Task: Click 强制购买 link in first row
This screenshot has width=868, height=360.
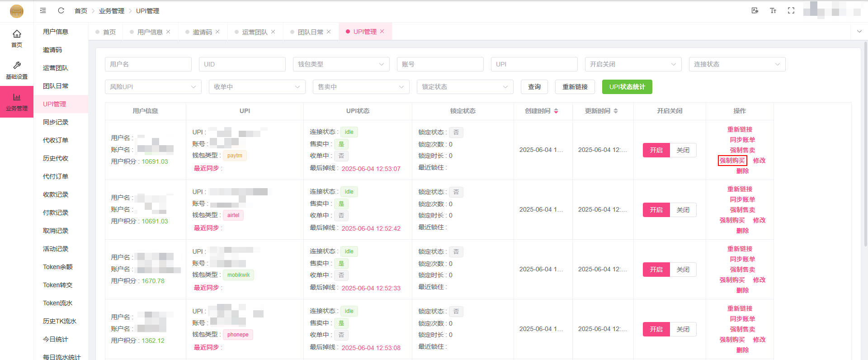Action: 732,161
